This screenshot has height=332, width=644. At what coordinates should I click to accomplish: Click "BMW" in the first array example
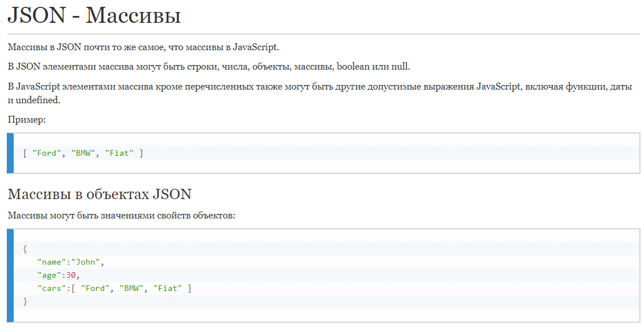(83, 153)
